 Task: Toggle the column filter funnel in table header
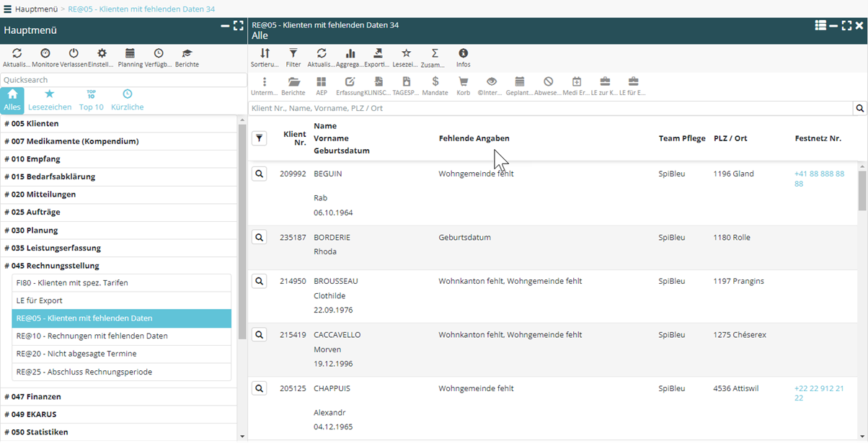pos(260,138)
